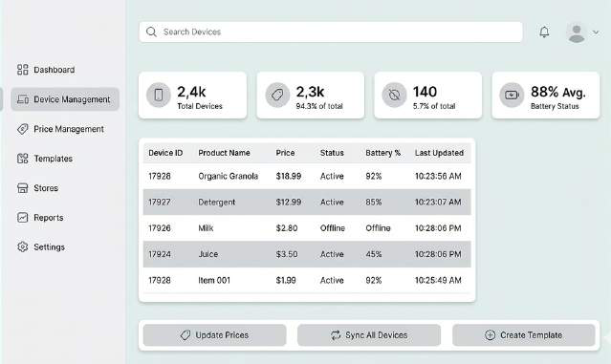Click the $18.99 price cell
Image resolution: width=611 pixels, height=364 pixels.
(289, 177)
